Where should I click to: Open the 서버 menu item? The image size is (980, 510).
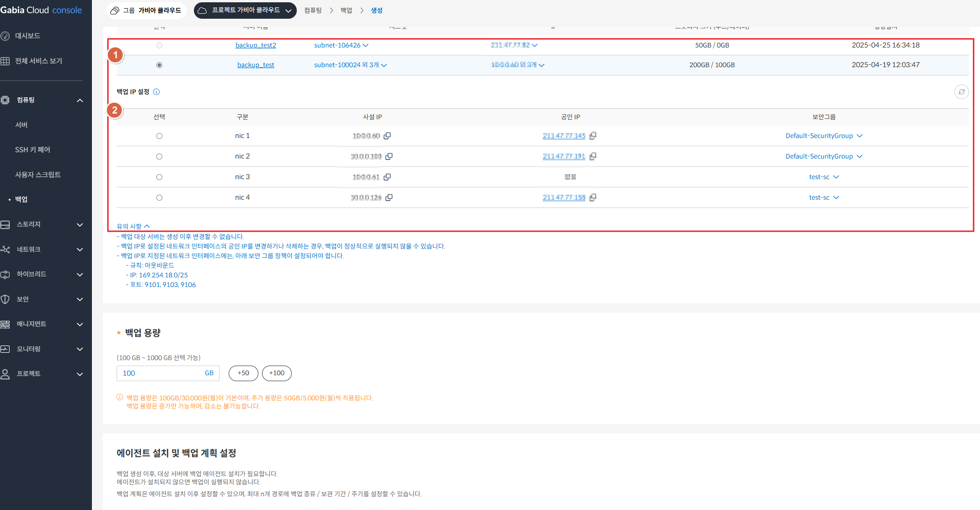coord(21,125)
